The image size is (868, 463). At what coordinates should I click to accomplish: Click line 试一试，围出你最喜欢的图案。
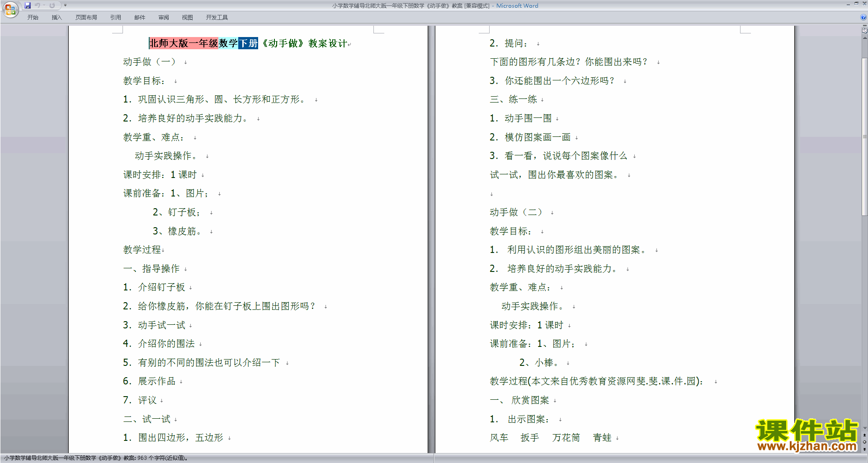coord(554,175)
